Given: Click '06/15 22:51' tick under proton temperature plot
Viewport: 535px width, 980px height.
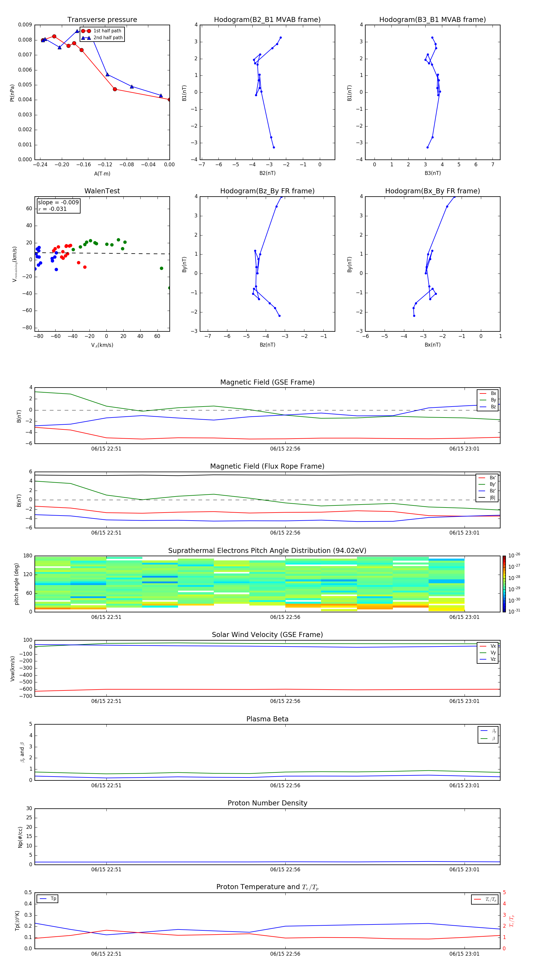Looking at the screenshot, I should (x=106, y=954).
